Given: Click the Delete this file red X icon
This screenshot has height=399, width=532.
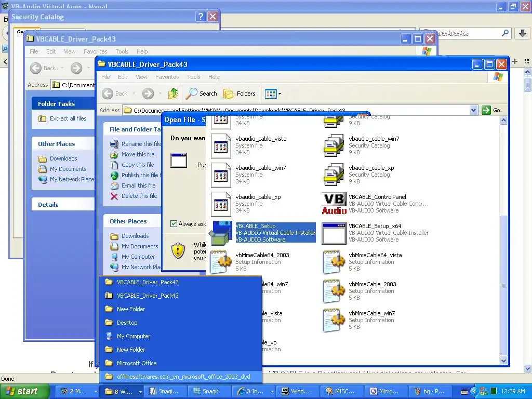Looking at the screenshot, I should tap(114, 196).
